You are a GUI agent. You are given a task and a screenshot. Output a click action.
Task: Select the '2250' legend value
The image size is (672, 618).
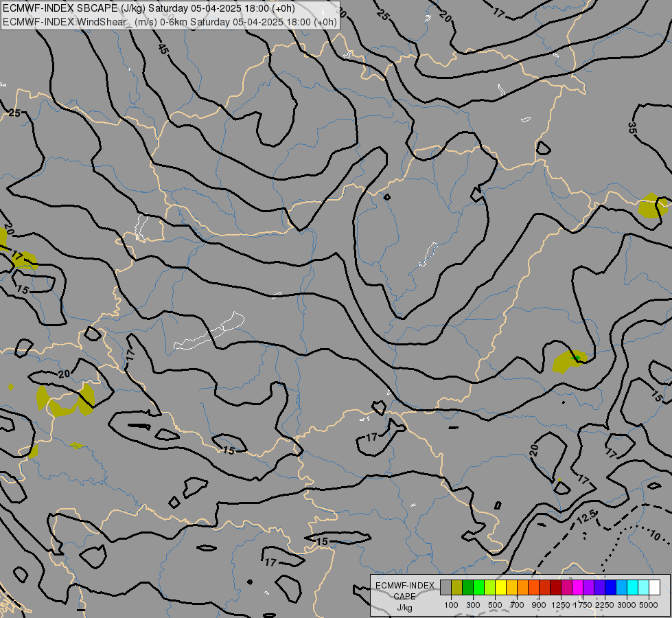pos(605,605)
